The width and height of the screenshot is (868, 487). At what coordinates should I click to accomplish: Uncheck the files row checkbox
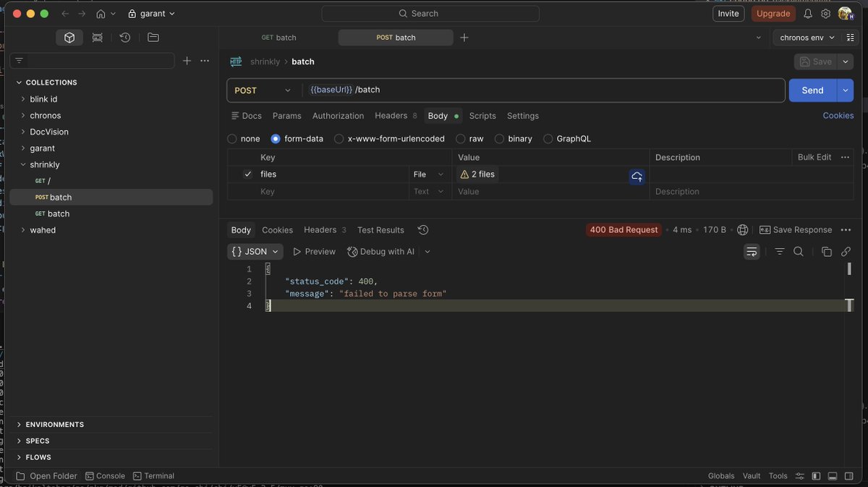[248, 174]
